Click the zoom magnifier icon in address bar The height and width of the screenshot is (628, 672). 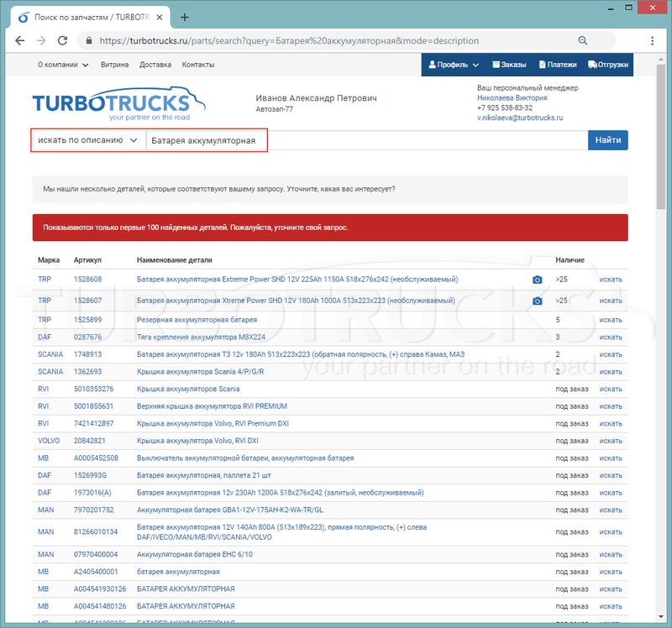[582, 40]
